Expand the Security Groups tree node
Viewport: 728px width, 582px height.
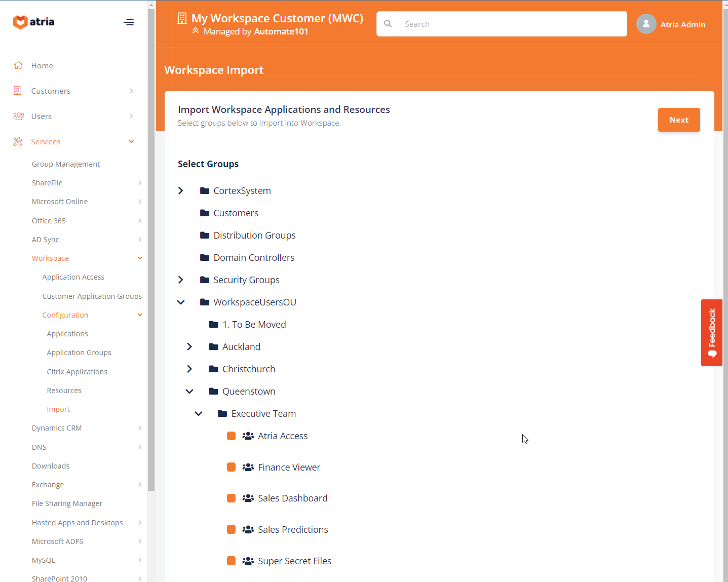click(x=181, y=280)
